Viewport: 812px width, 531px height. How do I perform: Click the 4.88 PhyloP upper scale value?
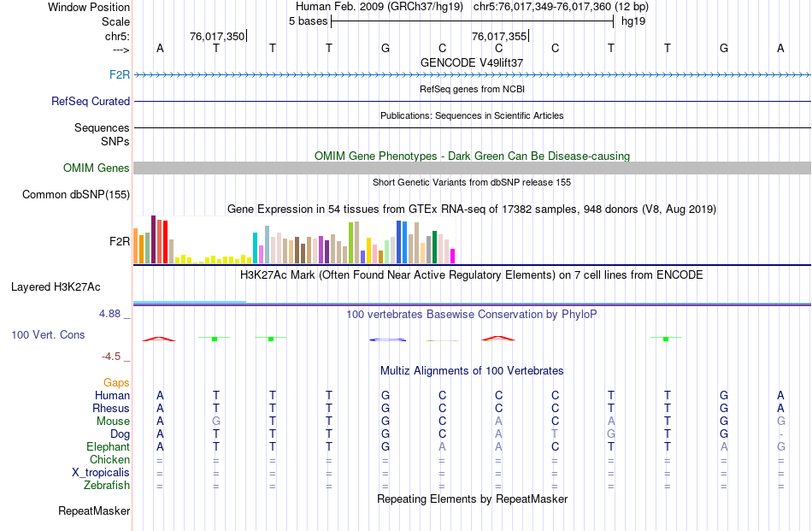[x=109, y=314]
